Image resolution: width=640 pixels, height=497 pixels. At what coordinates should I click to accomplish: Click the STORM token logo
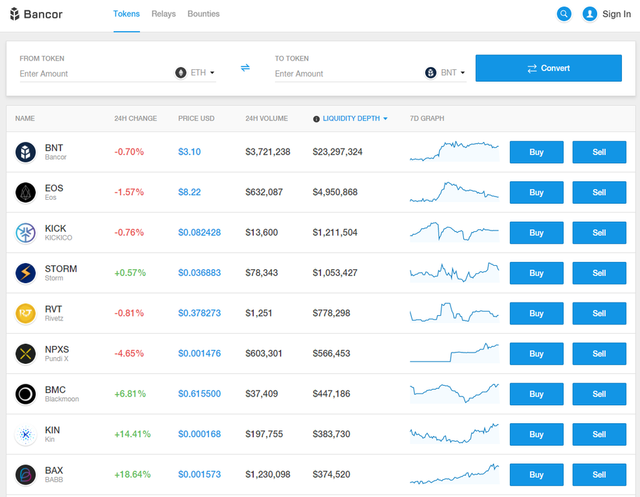click(x=25, y=273)
